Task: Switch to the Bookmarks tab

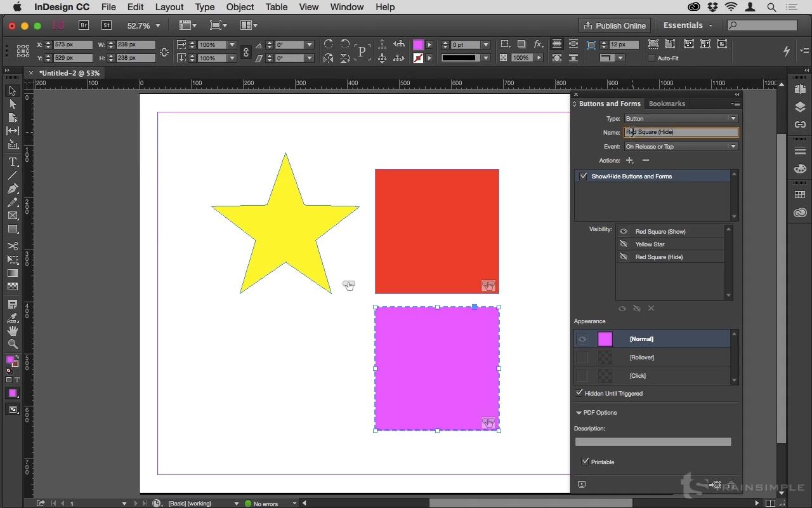Action: [667, 104]
